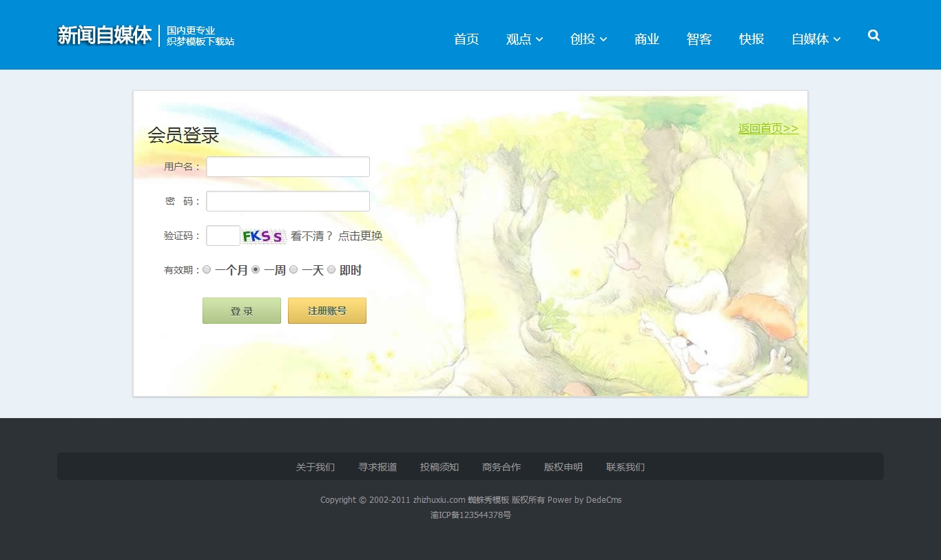Click the 返回首页>> link
This screenshot has width=941, height=560.
pyautogui.click(x=768, y=129)
